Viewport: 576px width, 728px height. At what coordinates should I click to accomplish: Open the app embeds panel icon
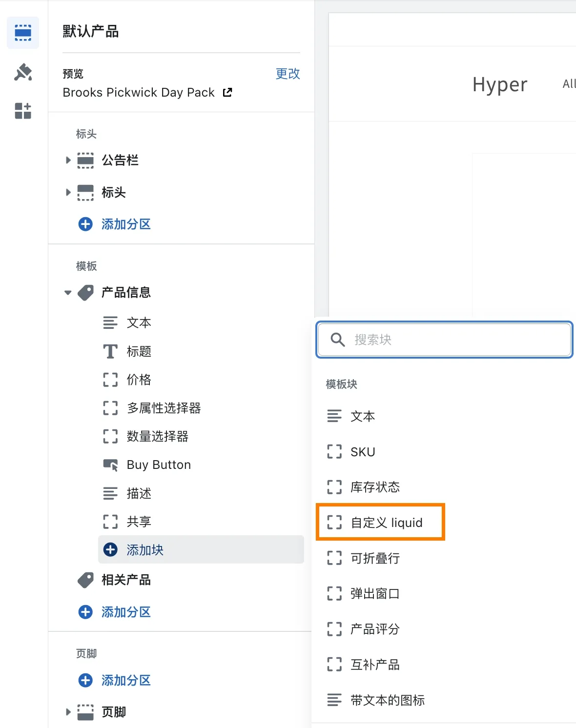pyautogui.click(x=22, y=111)
